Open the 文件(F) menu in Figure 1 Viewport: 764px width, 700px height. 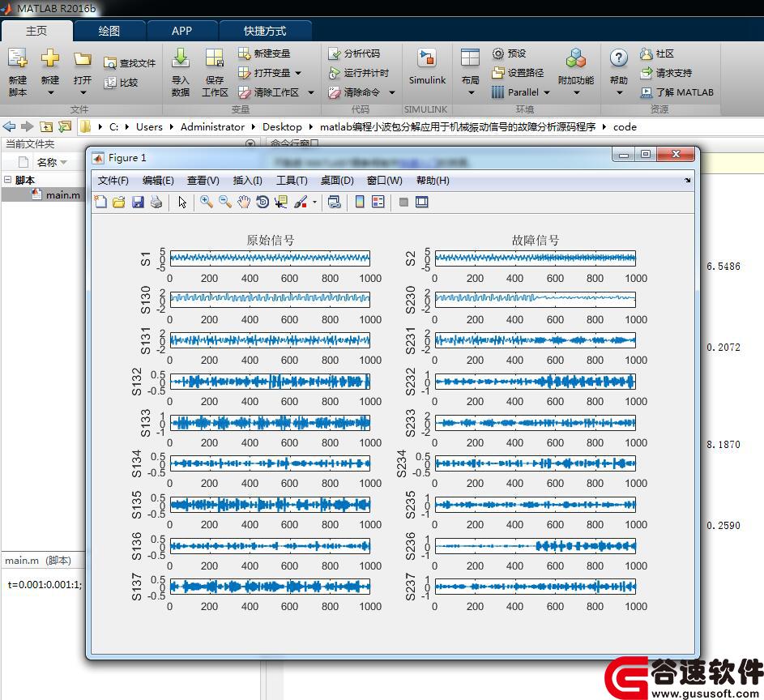click(x=113, y=181)
